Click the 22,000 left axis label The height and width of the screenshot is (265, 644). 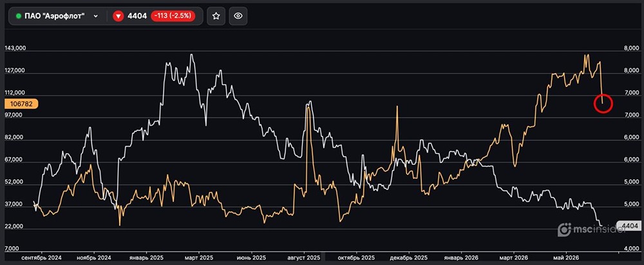(14, 227)
